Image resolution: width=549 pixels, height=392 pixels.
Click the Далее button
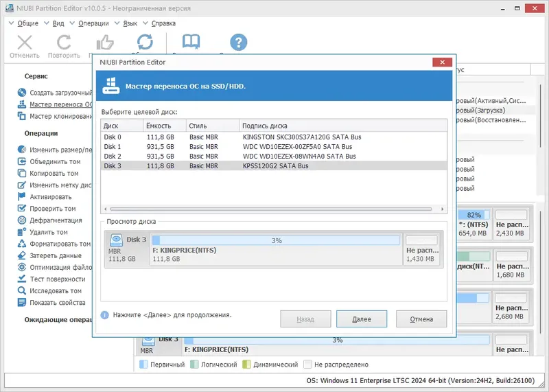(x=362, y=319)
